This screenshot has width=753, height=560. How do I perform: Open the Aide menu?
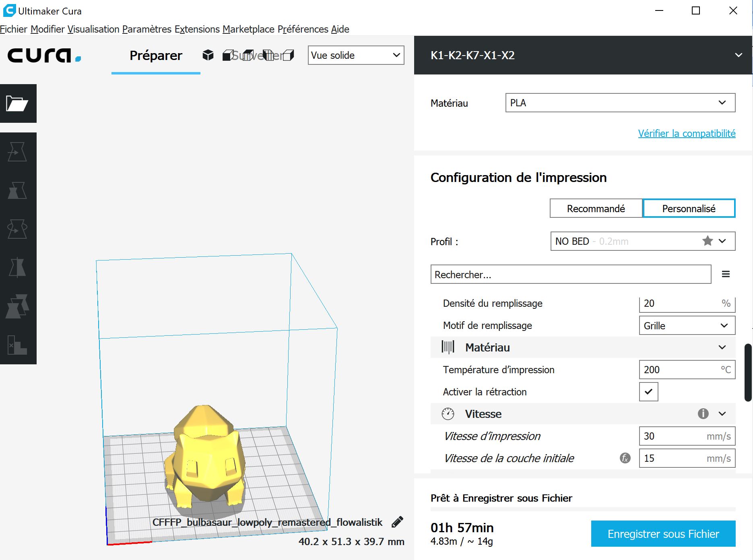pyautogui.click(x=340, y=29)
